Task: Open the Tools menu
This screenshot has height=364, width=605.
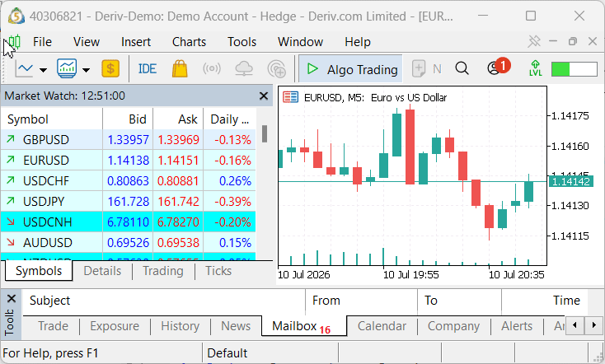Action: (242, 42)
